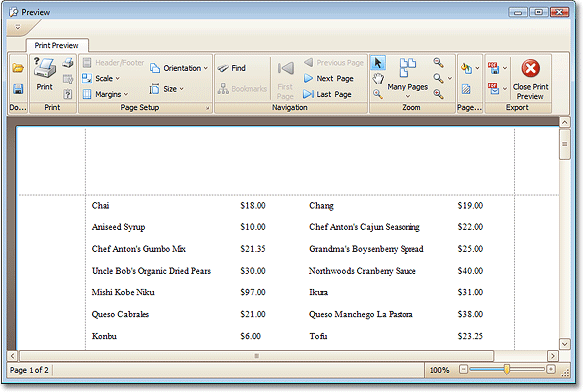Click the Many Pages icon
This screenshot has height=392, width=583.
tap(408, 68)
